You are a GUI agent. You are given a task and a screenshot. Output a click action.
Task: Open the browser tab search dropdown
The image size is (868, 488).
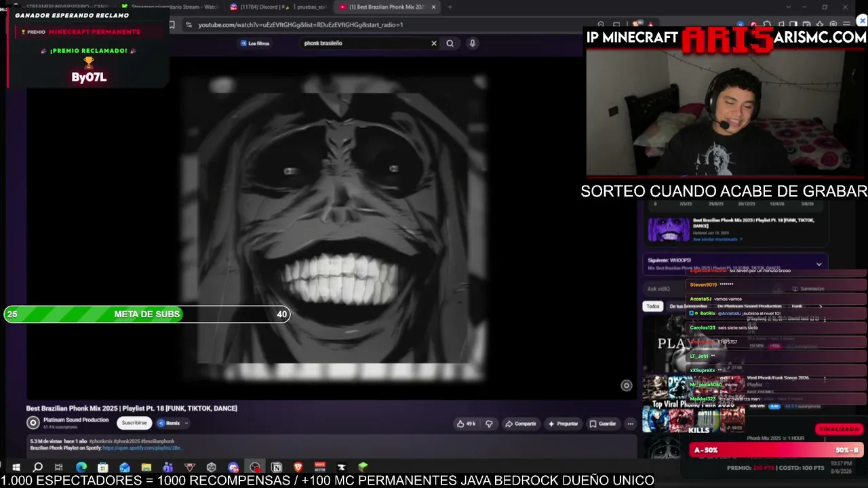788,7
